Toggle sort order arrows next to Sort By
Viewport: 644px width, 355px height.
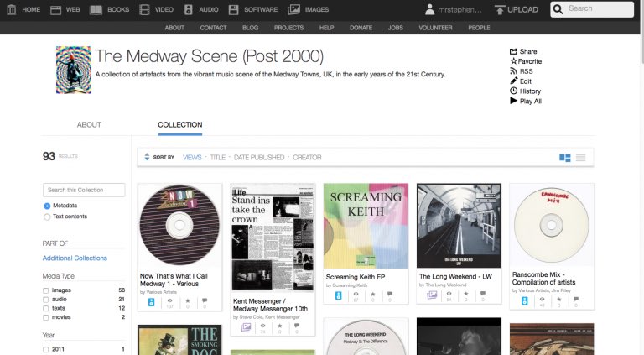point(147,157)
